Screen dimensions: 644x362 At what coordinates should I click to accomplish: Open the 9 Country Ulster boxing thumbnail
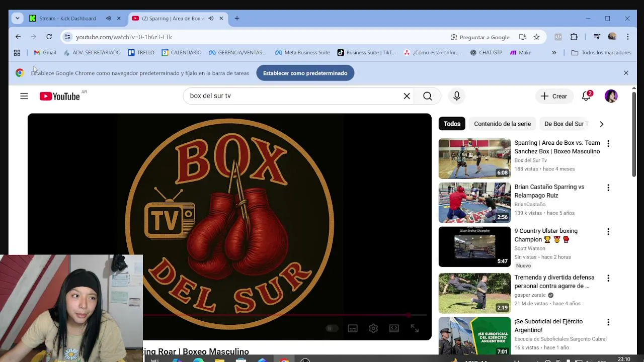point(474,247)
